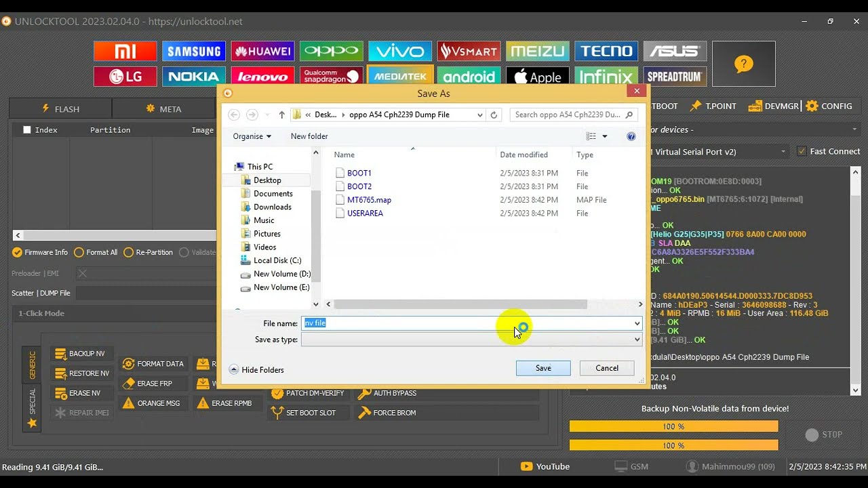Screen dimensions: 868x488
Task: Select the Qualcomm Snapdragon icon
Action: tap(332, 76)
